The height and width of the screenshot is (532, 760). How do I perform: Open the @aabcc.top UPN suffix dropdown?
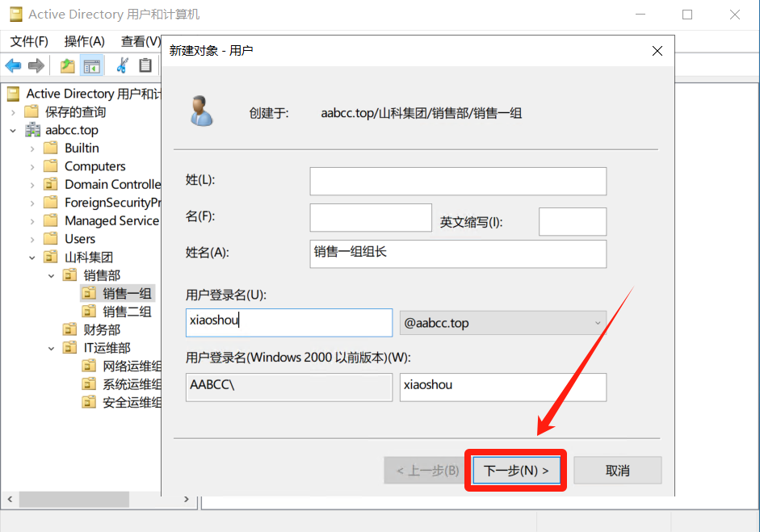(x=503, y=323)
